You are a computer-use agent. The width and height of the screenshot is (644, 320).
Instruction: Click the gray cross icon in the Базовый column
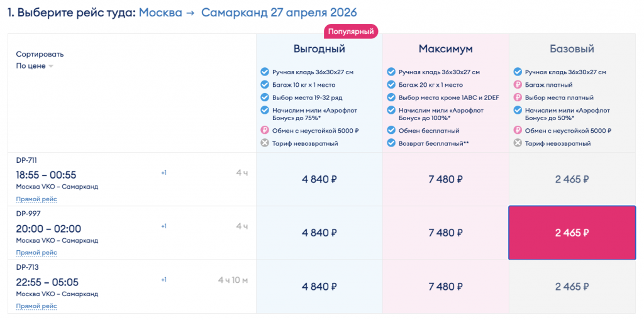[x=518, y=143]
